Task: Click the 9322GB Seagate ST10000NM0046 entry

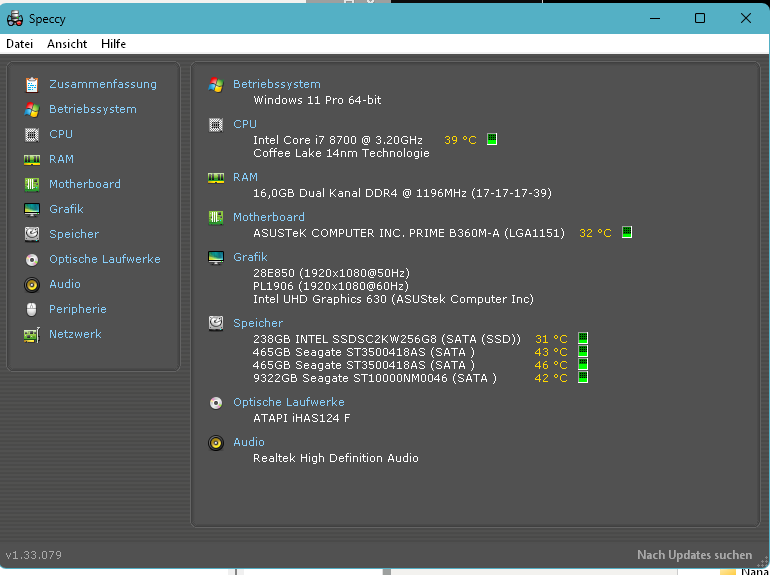Action: (374, 379)
